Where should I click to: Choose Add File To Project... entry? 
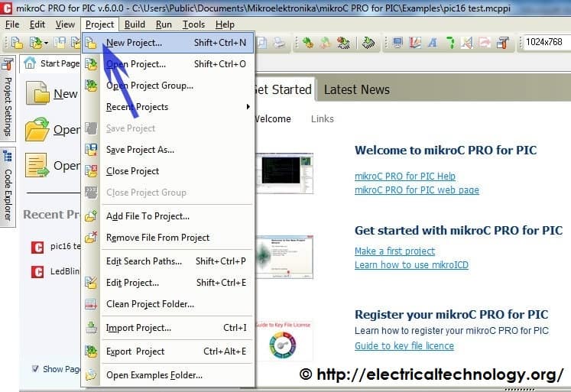tap(168, 216)
